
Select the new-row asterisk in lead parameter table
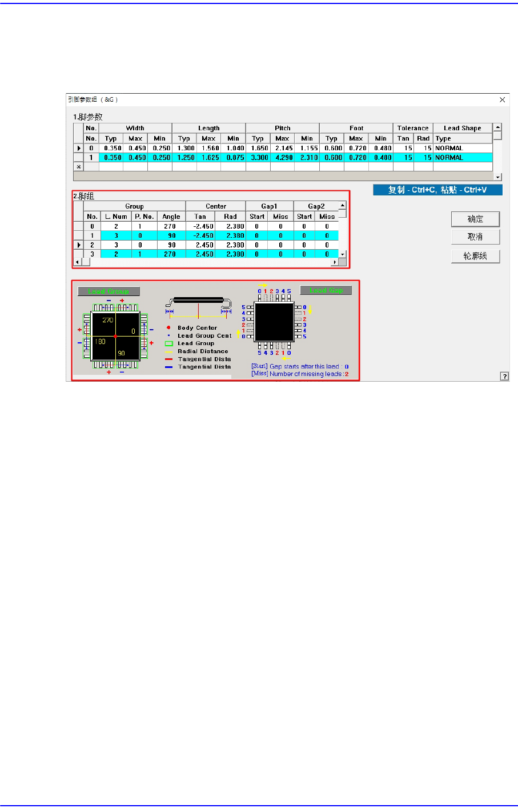(x=79, y=167)
